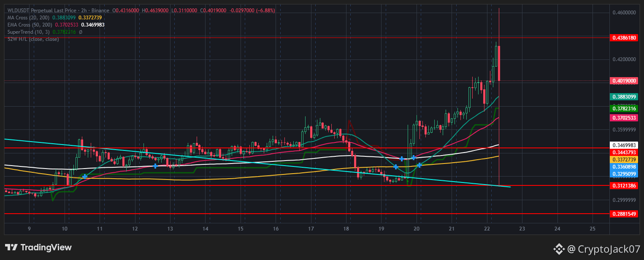
Task: Click the 0.4200000 price scale label
Action: 624,59
